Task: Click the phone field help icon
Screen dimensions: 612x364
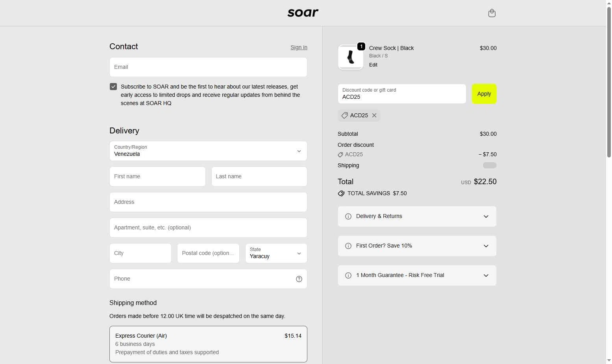Action: [x=299, y=279]
